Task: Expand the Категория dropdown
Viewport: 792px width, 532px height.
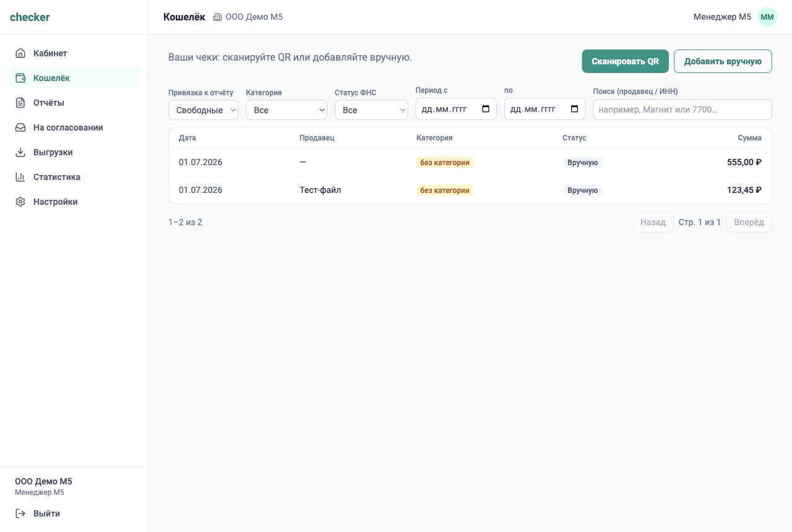Action: click(286, 110)
